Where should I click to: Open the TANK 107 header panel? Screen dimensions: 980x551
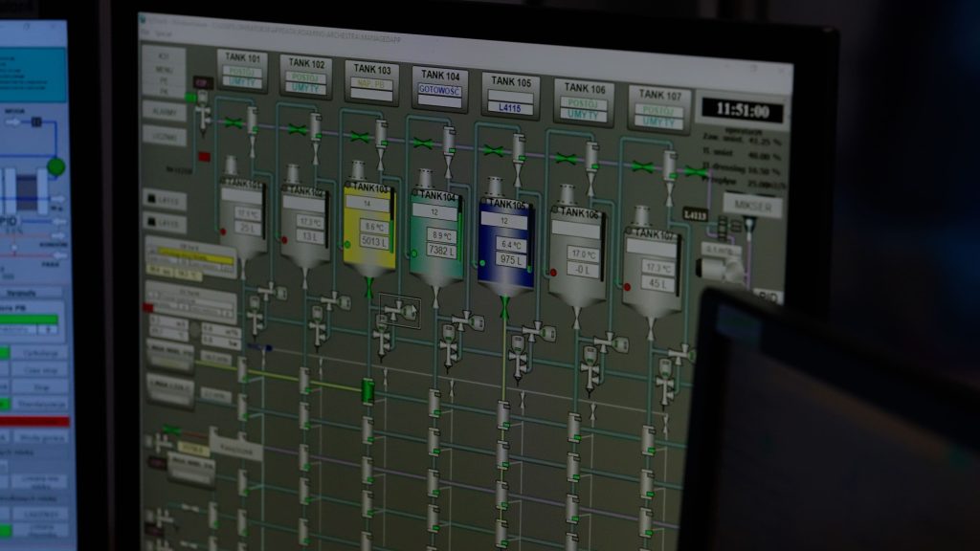659,107
